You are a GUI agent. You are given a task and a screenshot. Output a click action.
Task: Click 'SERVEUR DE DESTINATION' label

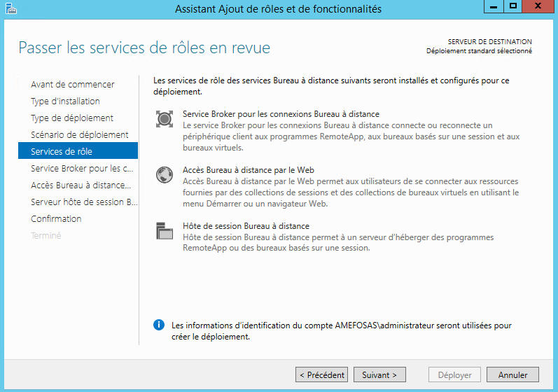489,41
